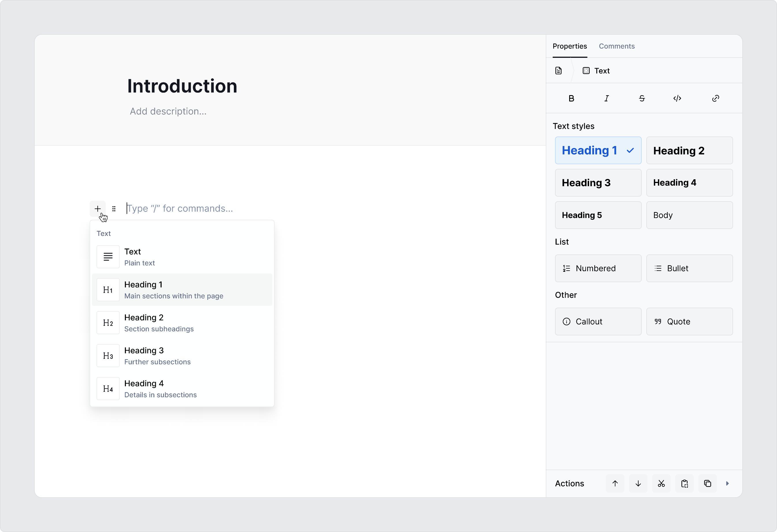Click the plus button to add a block
Screen dimensions: 777x532
[97, 208]
